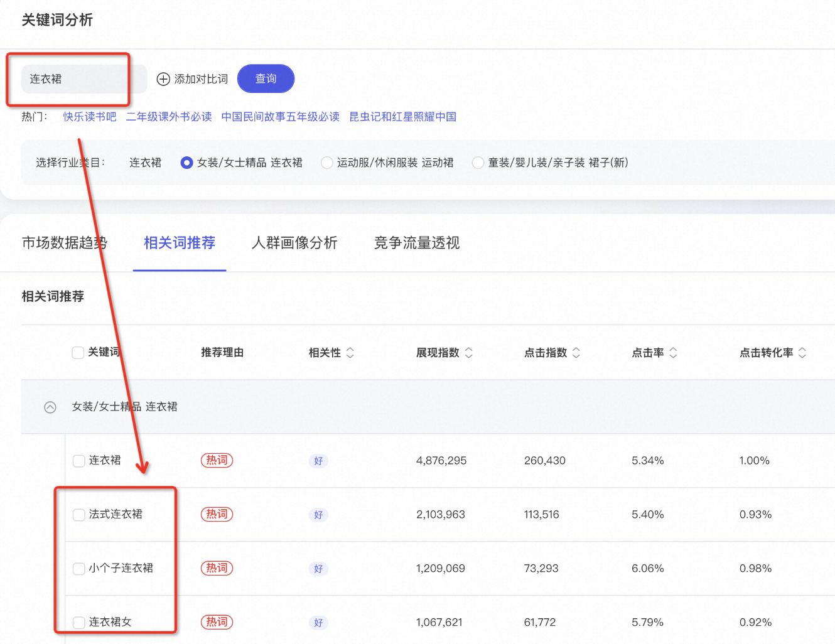835x644 pixels.
Task: Click the value 1,067,621
Action: [439, 623]
